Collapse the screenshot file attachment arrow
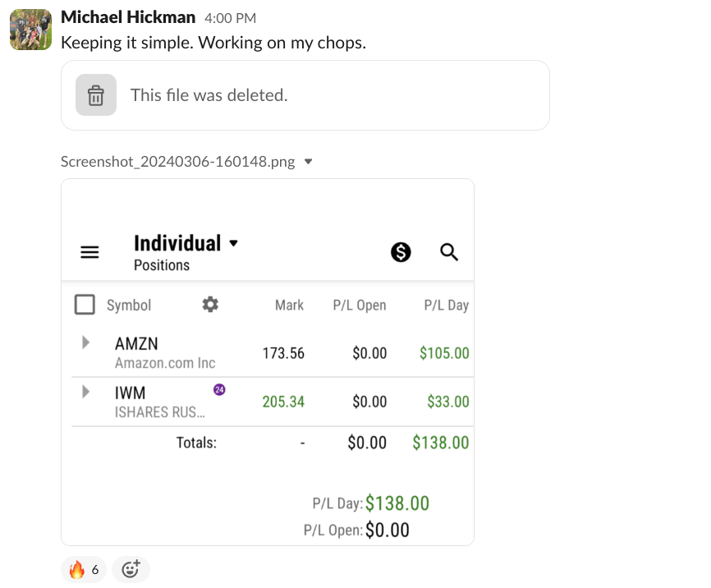The image size is (711, 588). pyautogui.click(x=309, y=162)
